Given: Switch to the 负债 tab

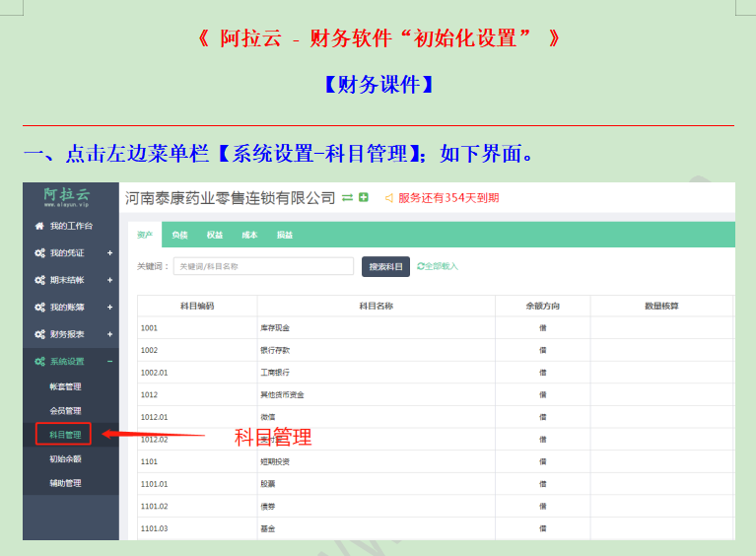Looking at the screenshot, I should 179,235.
